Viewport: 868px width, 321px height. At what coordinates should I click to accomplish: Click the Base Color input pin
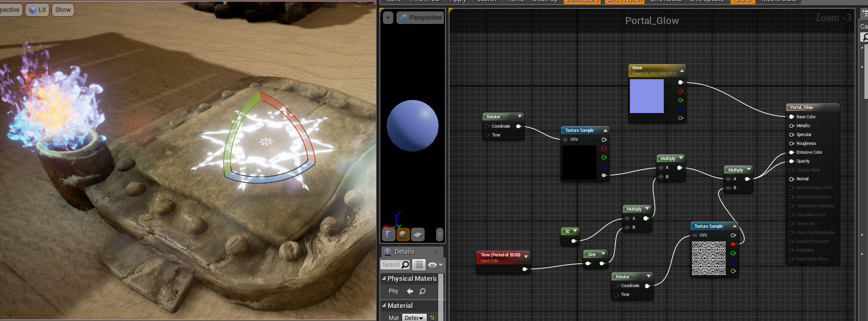point(791,117)
